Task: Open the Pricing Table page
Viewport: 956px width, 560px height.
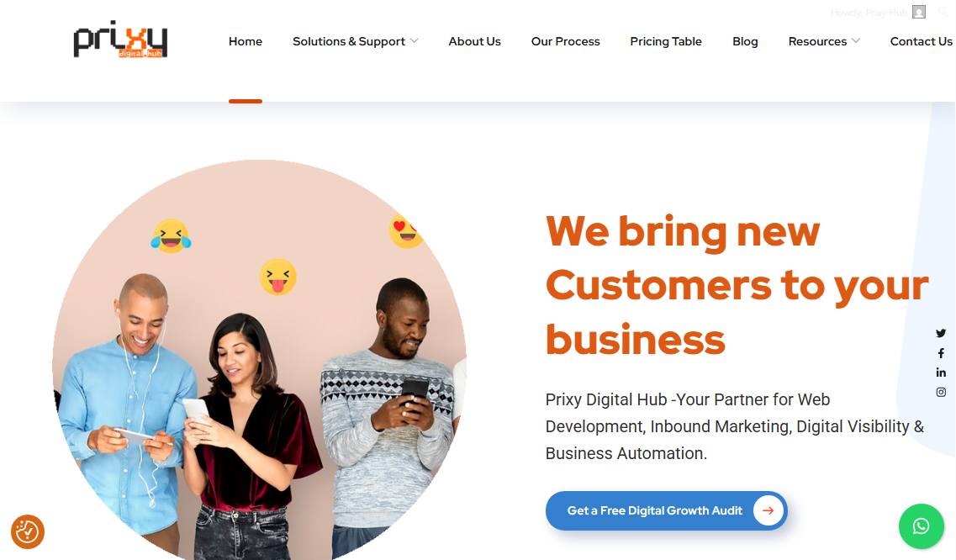Action: pos(666,41)
